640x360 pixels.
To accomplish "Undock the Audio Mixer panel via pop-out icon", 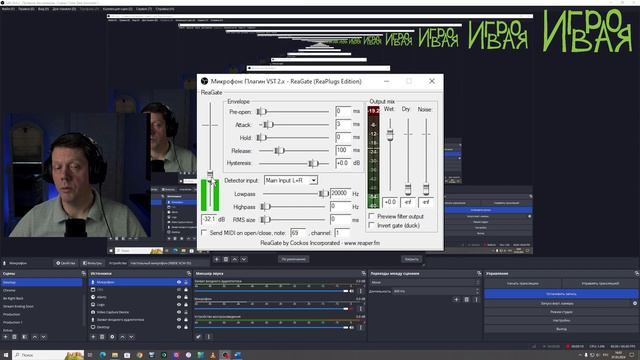I will tap(363, 273).
